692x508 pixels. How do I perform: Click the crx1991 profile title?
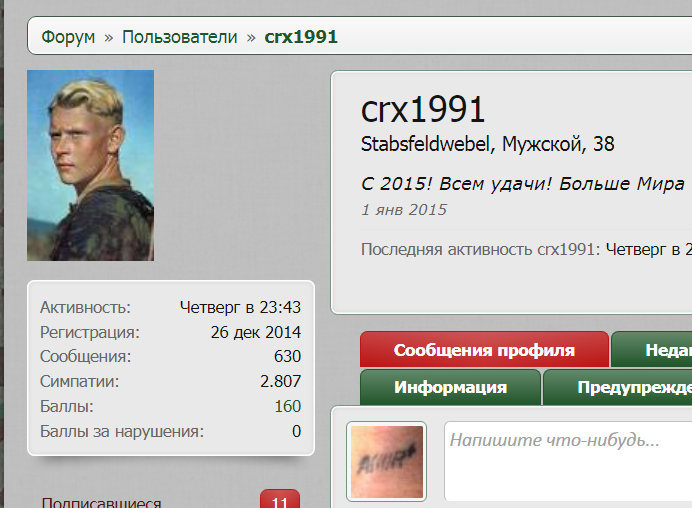pos(423,109)
